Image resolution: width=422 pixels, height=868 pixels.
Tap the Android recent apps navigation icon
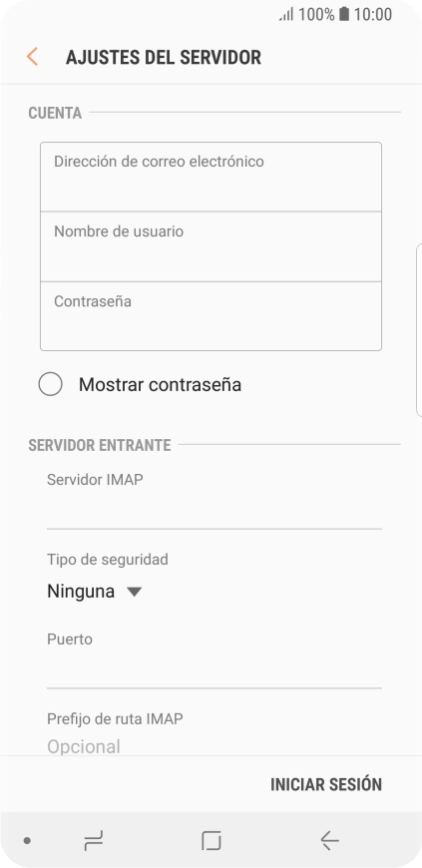(93, 841)
